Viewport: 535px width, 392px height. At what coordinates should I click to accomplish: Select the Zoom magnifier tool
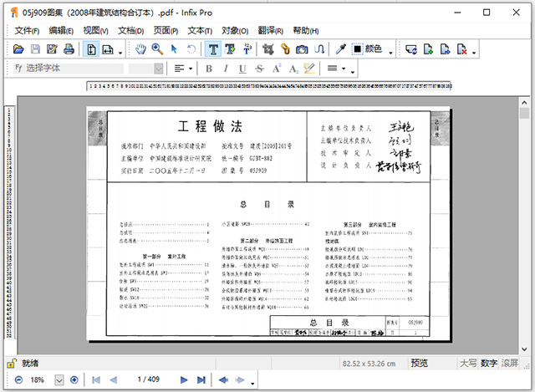point(157,49)
